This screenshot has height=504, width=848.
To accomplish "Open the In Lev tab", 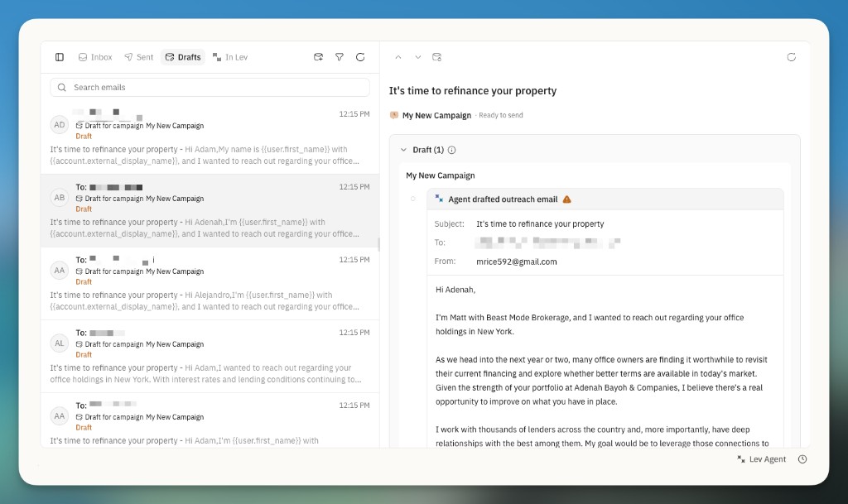I will click(x=230, y=57).
